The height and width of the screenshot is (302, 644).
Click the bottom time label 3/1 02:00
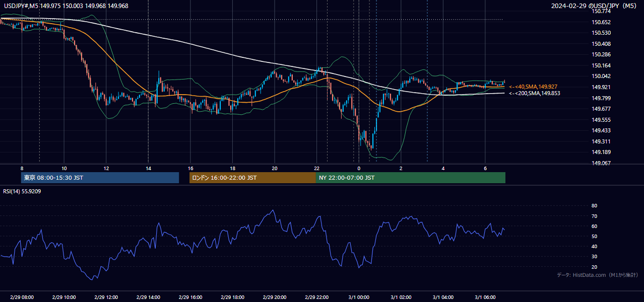pos(401,297)
